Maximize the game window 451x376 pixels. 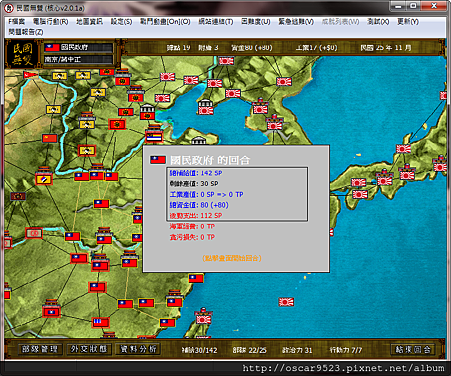point(413,6)
